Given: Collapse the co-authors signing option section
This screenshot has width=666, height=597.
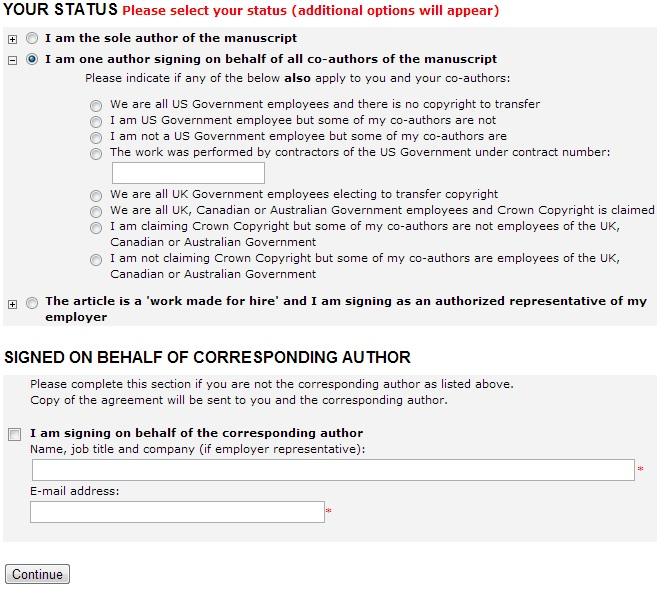Looking at the screenshot, I should 13,60.
